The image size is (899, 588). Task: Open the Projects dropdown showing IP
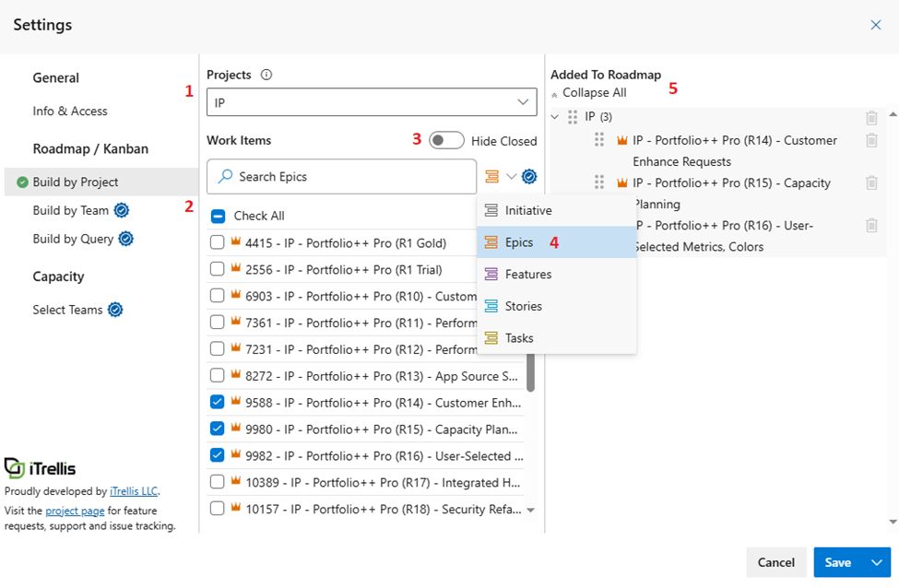(x=372, y=102)
